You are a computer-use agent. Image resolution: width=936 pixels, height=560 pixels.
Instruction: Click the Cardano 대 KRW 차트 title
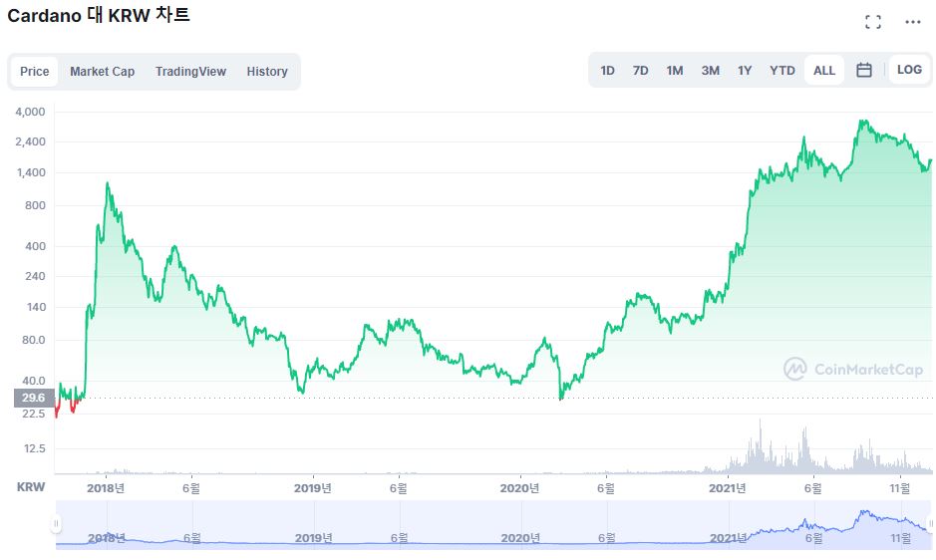(99, 15)
